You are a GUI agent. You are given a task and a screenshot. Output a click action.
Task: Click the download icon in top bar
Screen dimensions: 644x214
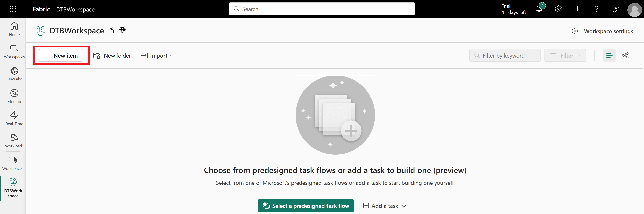point(577,9)
